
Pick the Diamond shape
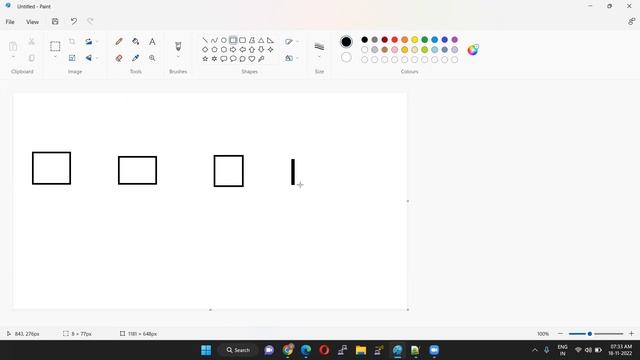coord(205,49)
